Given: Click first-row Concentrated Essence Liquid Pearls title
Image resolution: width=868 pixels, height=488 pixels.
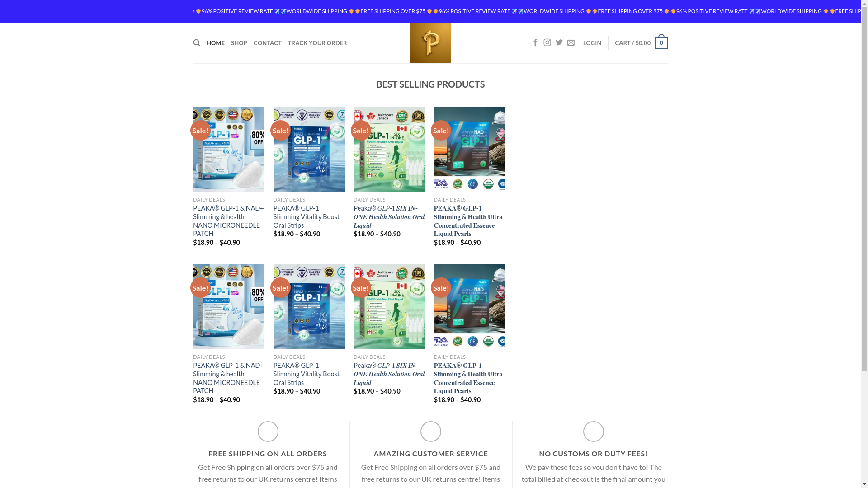Looking at the screenshot, I should [468, 221].
